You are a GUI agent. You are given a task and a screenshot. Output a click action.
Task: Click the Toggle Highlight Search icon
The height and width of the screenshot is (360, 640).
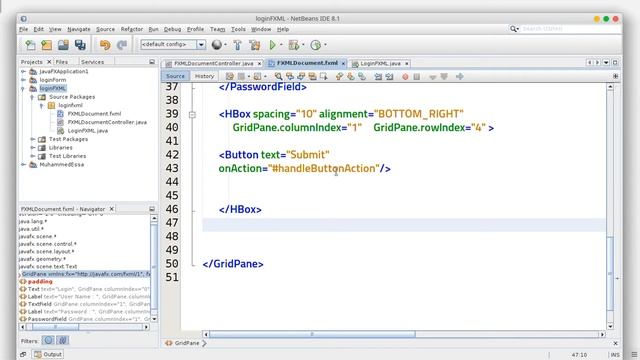tap(313, 76)
